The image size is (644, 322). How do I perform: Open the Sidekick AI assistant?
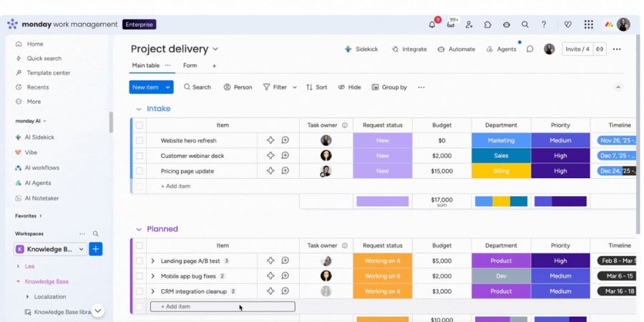pyautogui.click(x=361, y=49)
